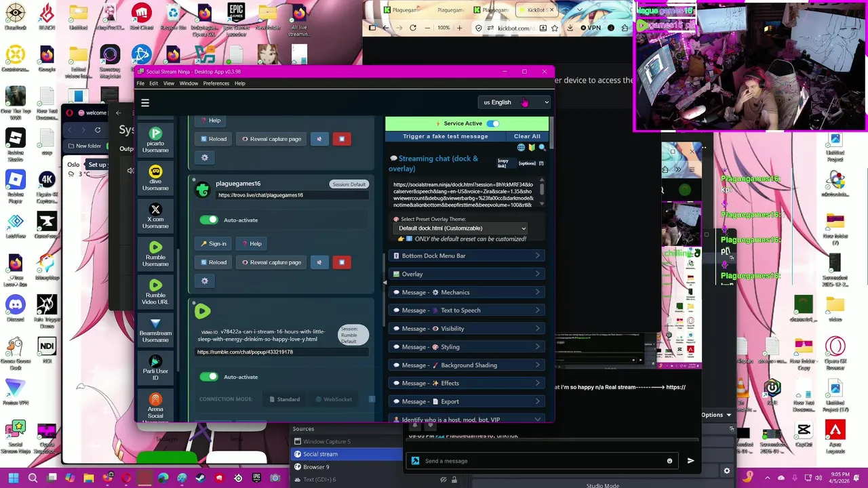Viewport: 868px width, 488px height.
Task: Select Standard connection mode
Action: click(285, 399)
